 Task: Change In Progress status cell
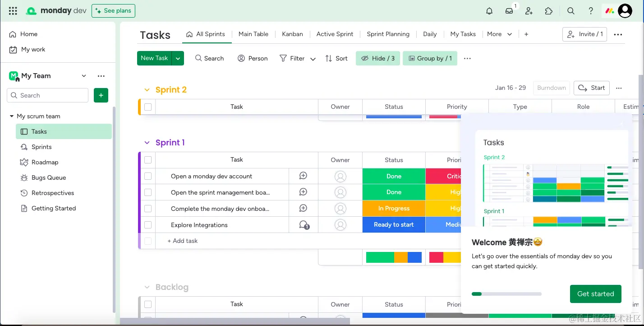point(394,209)
